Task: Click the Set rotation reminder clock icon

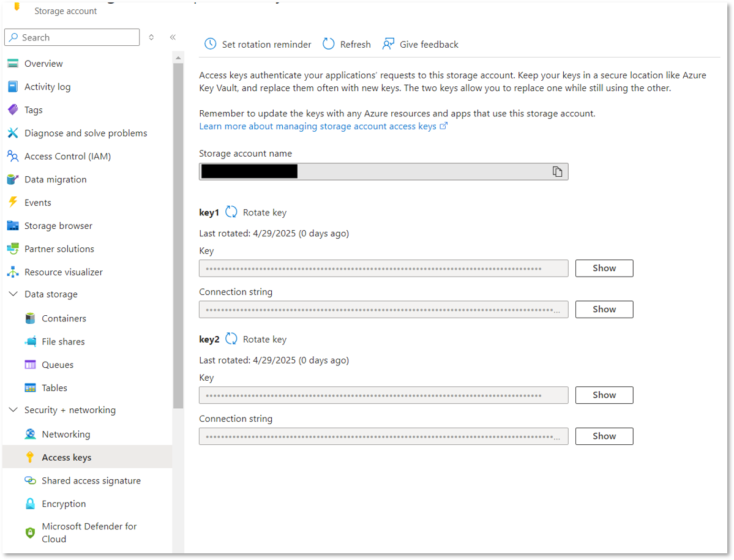Action: click(211, 44)
